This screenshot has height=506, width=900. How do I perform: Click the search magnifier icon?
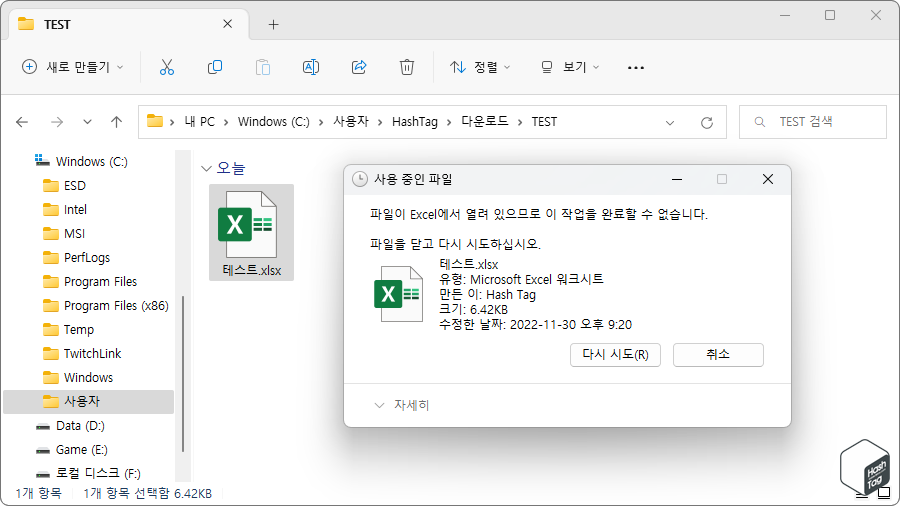coord(759,122)
